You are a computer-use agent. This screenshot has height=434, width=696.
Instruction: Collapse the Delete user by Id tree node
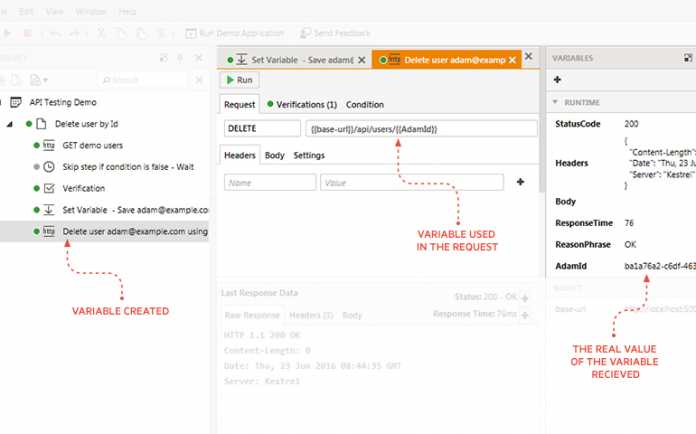27,124
